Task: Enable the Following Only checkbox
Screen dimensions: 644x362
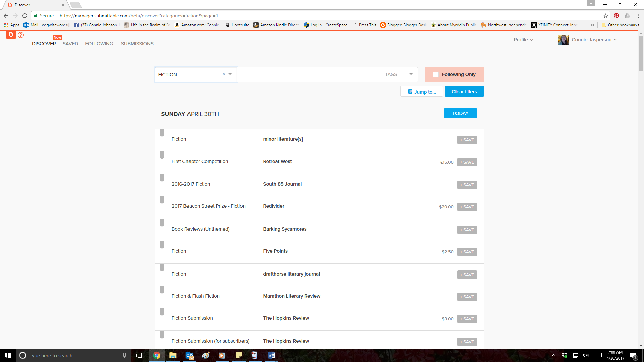Action: pyautogui.click(x=436, y=75)
